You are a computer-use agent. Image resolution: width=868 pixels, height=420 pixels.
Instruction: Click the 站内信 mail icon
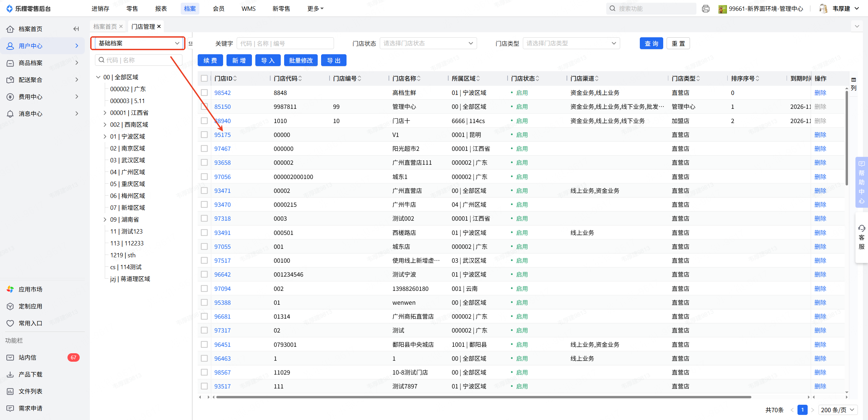click(11, 357)
